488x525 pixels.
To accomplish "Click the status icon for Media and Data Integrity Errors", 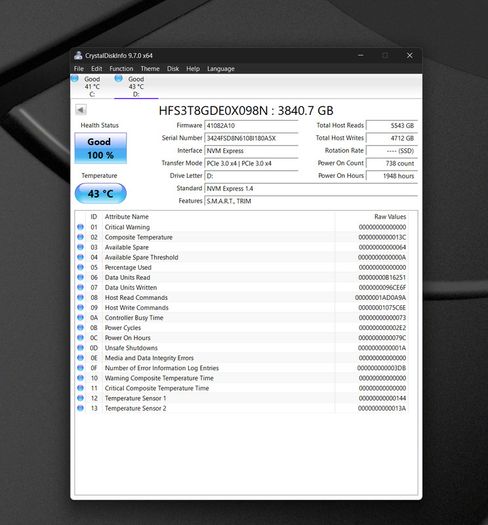I will pyautogui.click(x=80, y=357).
